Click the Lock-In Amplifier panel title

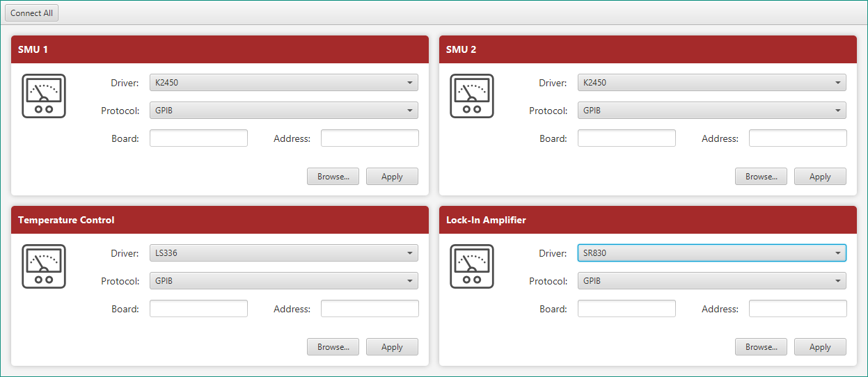pos(486,220)
